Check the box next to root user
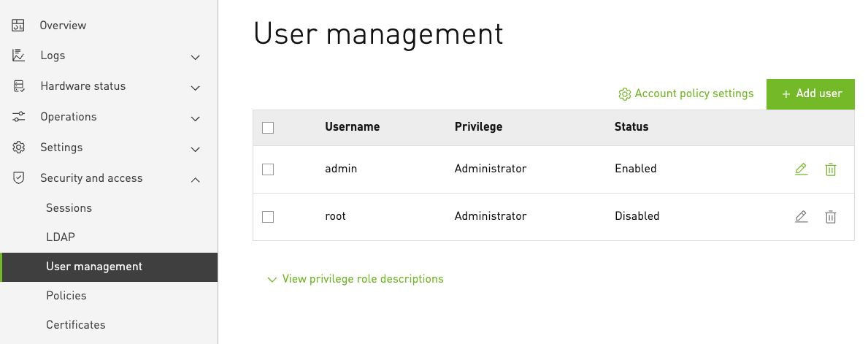This screenshot has width=868, height=344. (268, 217)
